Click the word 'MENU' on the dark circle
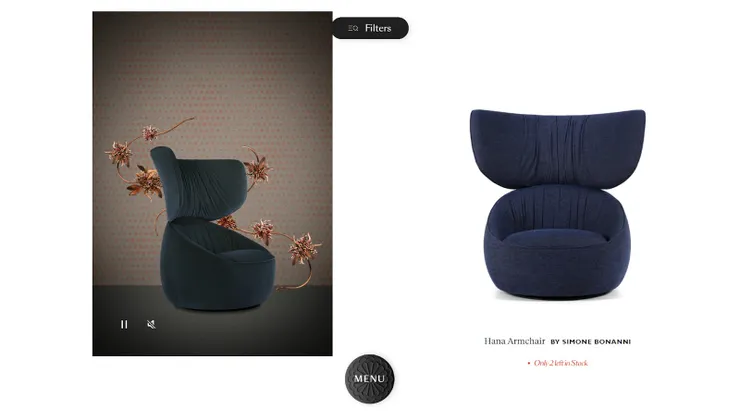The width and height of the screenshot is (740, 411). tap(370, 379)
